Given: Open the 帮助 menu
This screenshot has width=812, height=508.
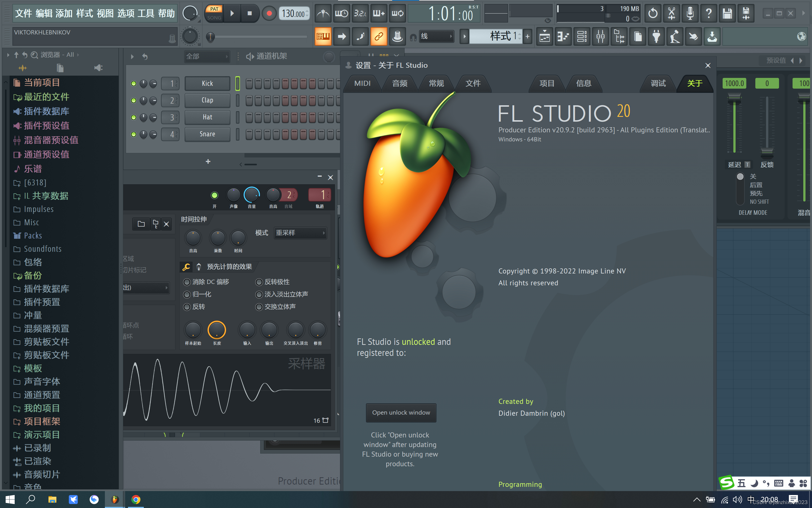Looking at the screenshot, I should [166, 14].
